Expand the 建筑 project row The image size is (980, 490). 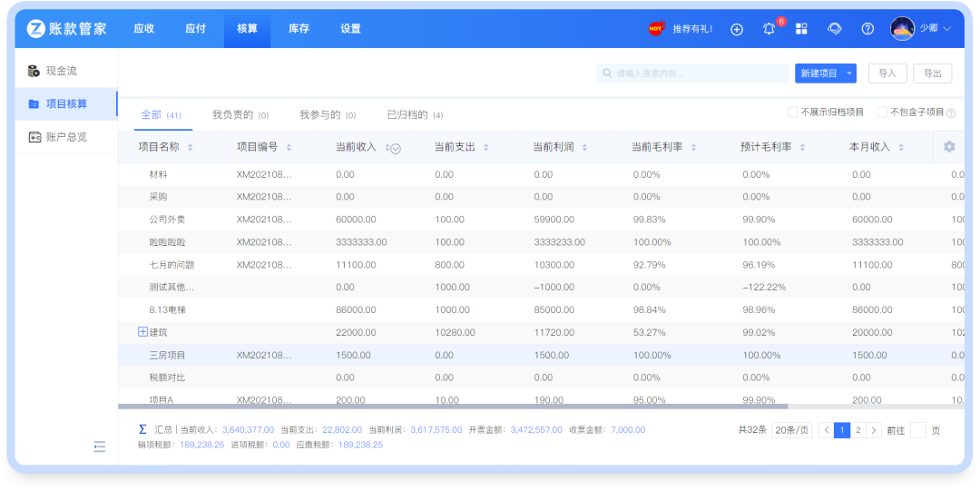coord(142,332)
